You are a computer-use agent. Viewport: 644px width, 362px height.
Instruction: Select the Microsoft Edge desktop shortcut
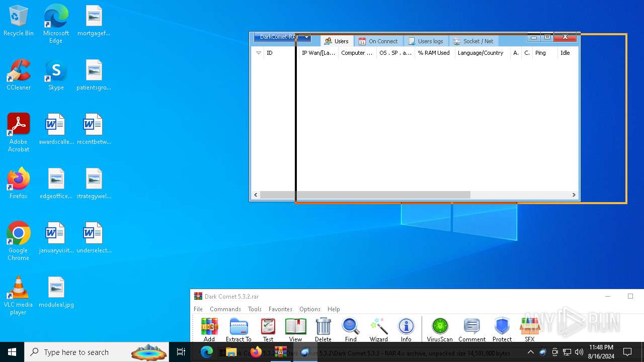pos(56,24)
